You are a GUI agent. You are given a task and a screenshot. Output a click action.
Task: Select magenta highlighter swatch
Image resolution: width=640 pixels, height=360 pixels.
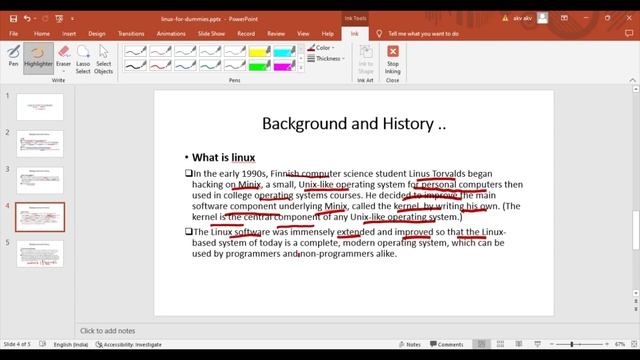(x=284, y=65)
